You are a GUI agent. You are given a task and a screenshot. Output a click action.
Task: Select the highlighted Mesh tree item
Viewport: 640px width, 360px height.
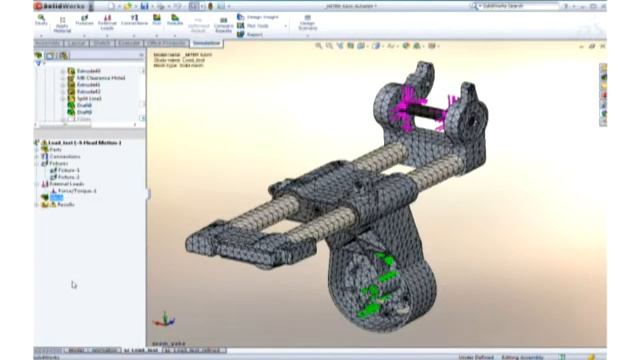56,198
